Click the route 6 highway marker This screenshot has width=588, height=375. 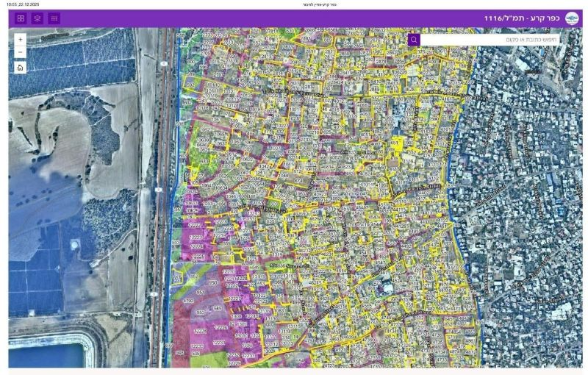coord(158,190)
